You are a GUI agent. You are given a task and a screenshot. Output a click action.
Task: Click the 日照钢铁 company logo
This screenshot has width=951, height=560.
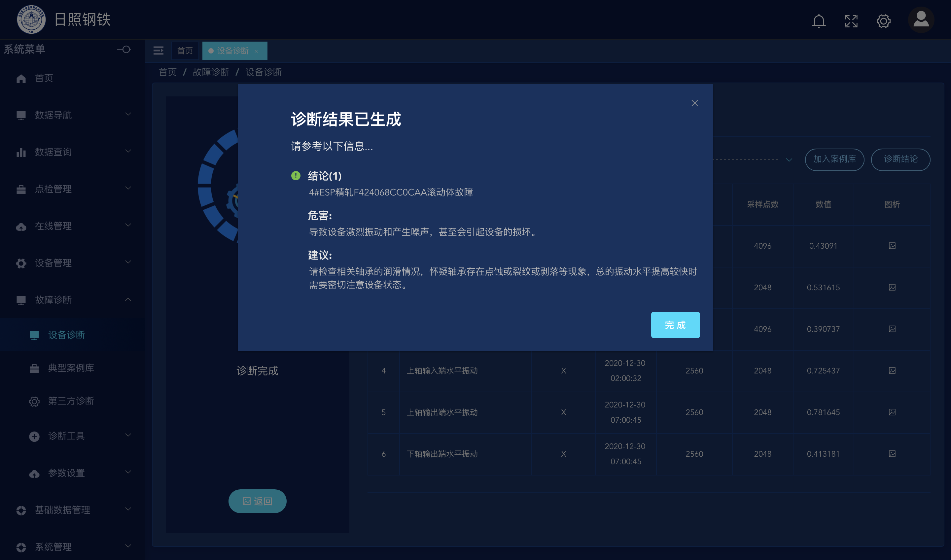coord(31,19)
